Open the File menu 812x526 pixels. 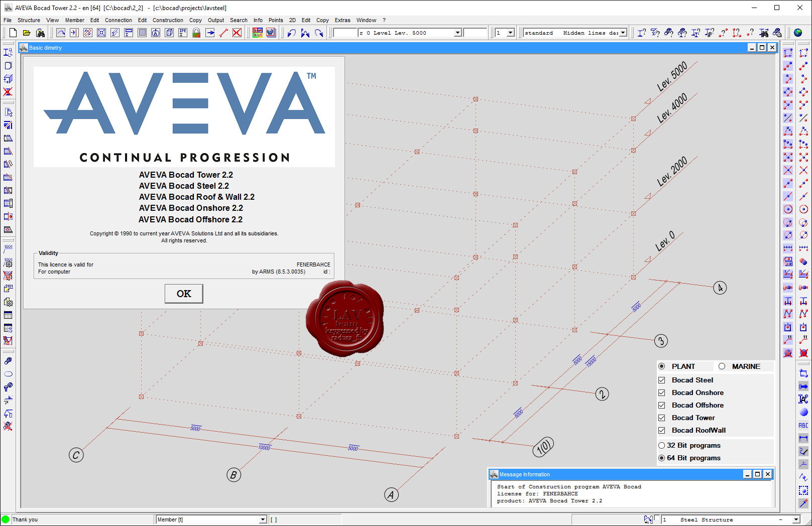pyautogui.click(x=8, y=20)
